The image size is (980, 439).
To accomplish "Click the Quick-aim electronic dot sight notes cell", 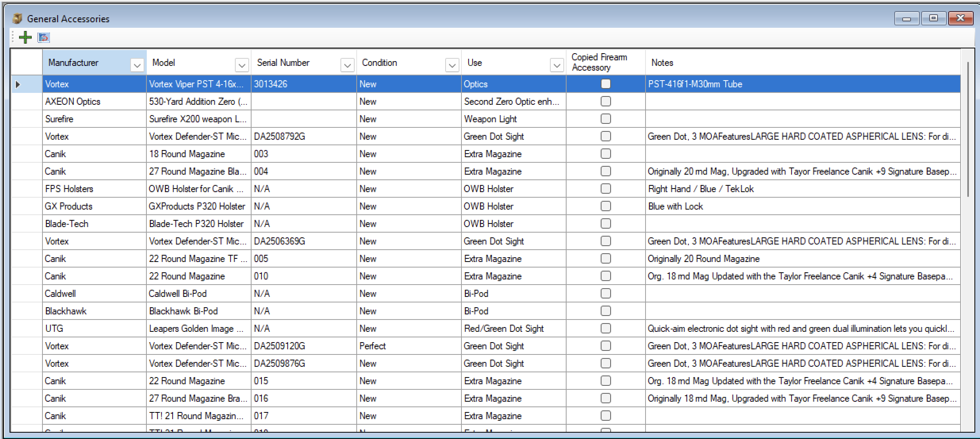I will [x=803, y=328].
